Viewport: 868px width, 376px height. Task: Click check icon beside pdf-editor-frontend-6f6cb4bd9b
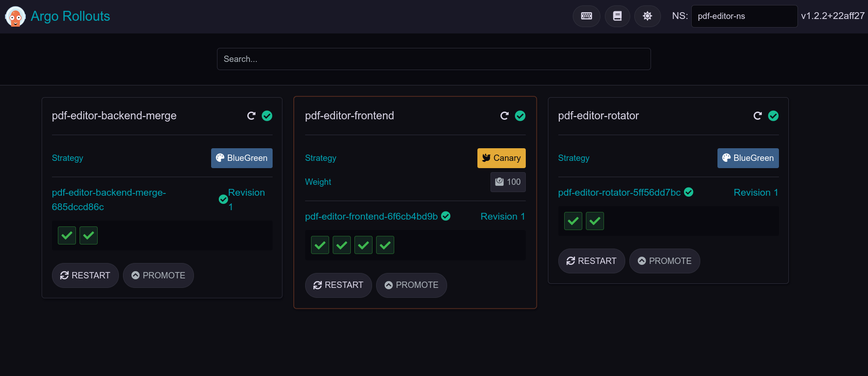[x=446, y=216]
